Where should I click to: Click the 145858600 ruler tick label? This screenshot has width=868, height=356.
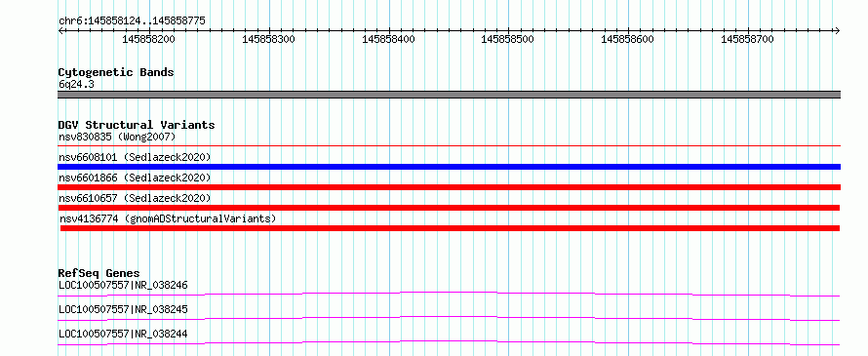point(628,39)
